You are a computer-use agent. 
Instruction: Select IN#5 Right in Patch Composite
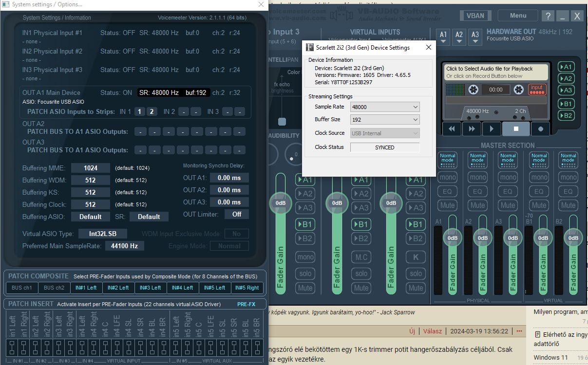click(247, 288)
